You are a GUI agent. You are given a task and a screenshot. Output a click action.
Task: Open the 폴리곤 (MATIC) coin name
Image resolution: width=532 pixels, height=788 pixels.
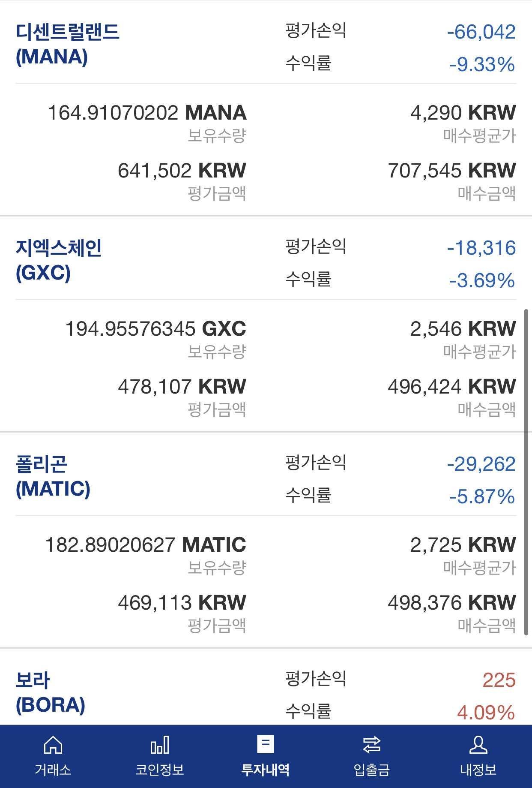click(x=53, y=476)
